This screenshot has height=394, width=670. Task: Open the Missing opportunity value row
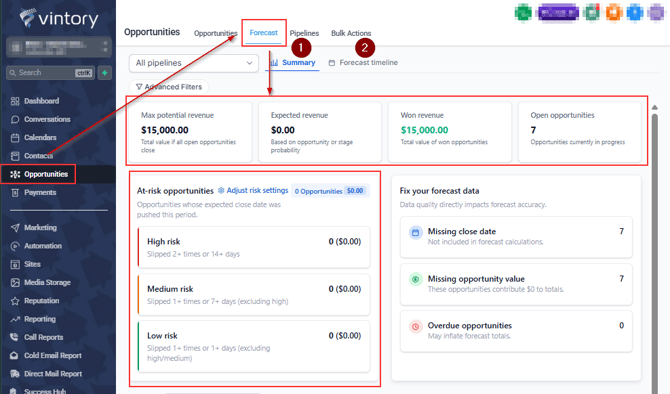(x=516, y=284)
